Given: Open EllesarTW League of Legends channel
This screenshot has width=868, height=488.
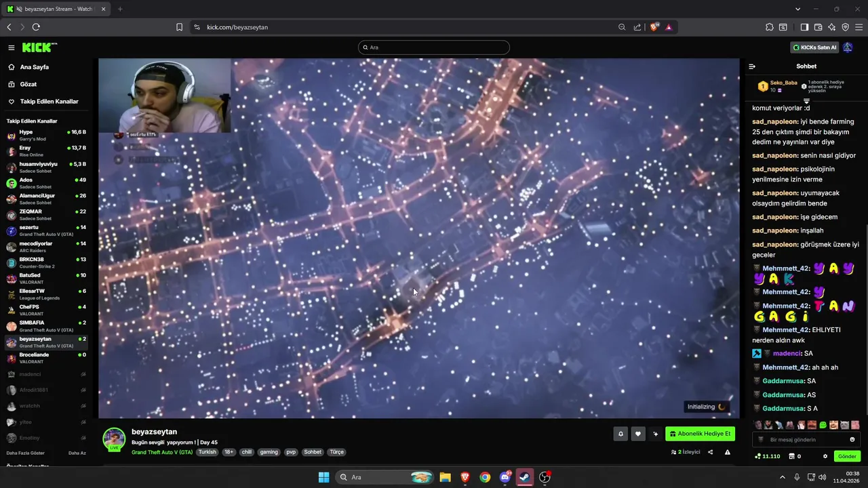Looking at the screenshot, I should 46,294.
